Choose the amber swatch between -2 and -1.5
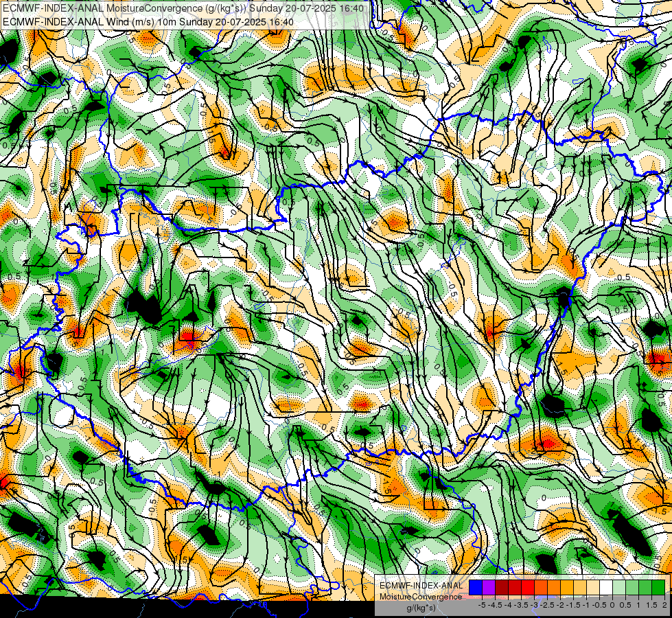This screenshot has height=618, width=672. [566, 587]
